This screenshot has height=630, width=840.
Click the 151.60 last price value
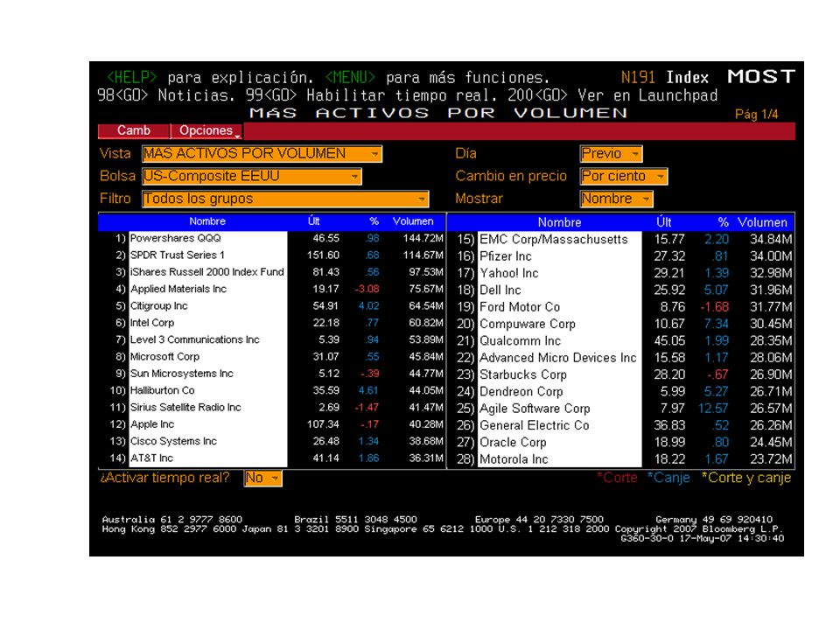pyautogui.click(x=323, y=255)
